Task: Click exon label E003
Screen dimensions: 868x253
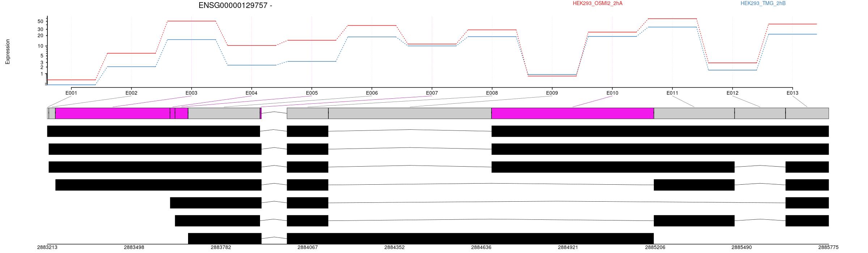Action: [x=191, y=93]
